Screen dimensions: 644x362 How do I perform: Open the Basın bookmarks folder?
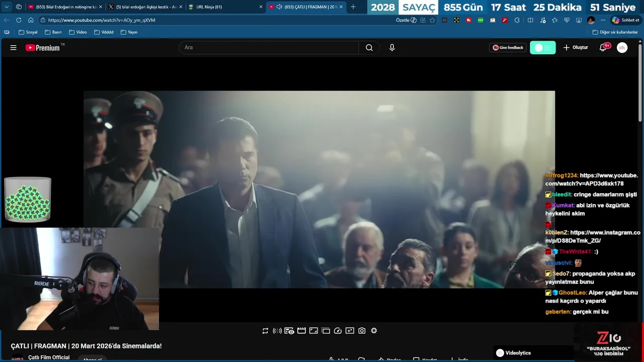pyautogui.click(x=53, y=32)
